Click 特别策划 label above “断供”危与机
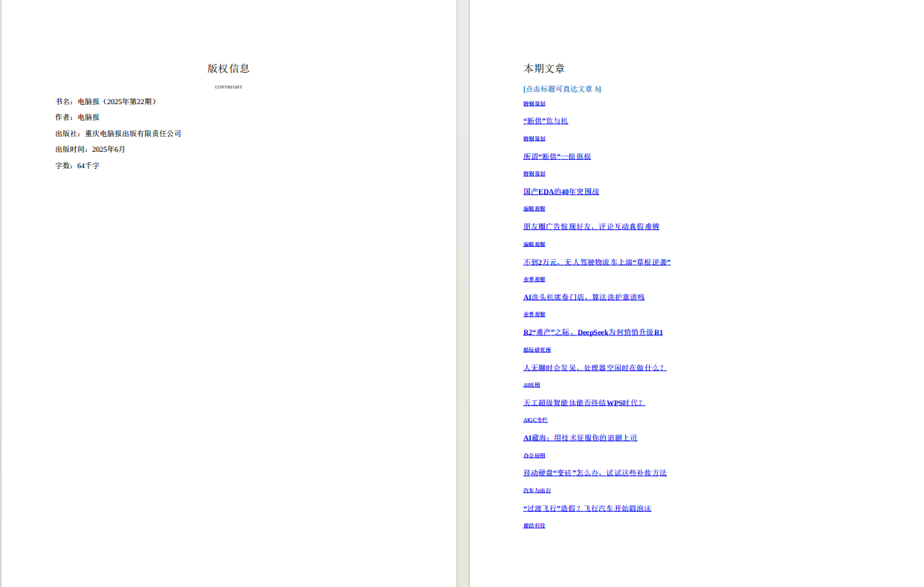 pyautogui.click(x=534, y=103)
